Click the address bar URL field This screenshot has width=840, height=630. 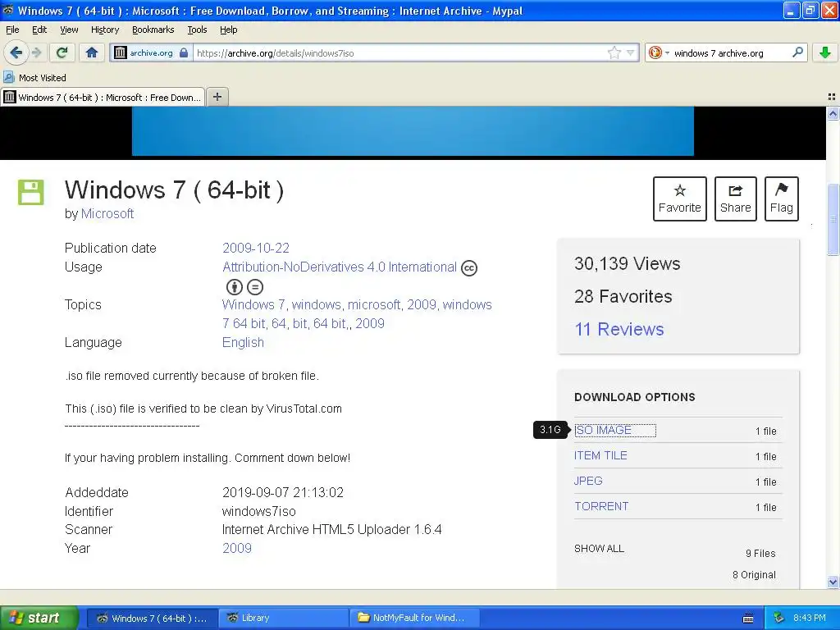399,52
